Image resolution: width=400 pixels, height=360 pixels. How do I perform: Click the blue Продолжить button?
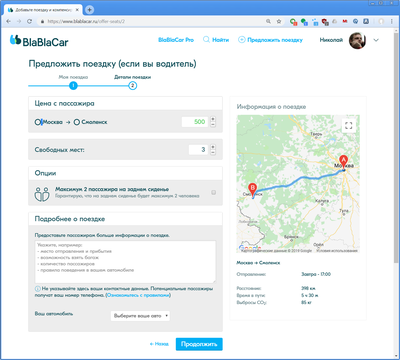[199, 344]
